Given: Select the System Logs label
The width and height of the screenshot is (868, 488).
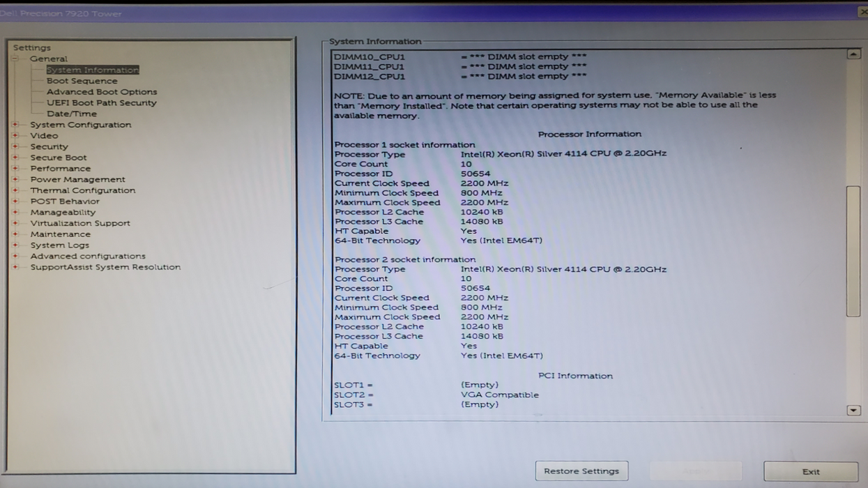Looking at the screenshot, I should point(60,245).
